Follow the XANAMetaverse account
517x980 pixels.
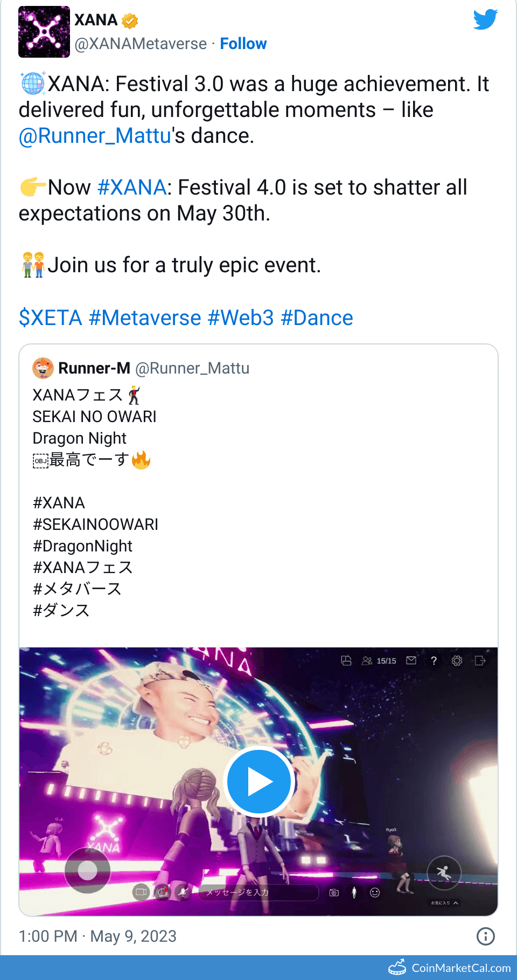point(243,44)
